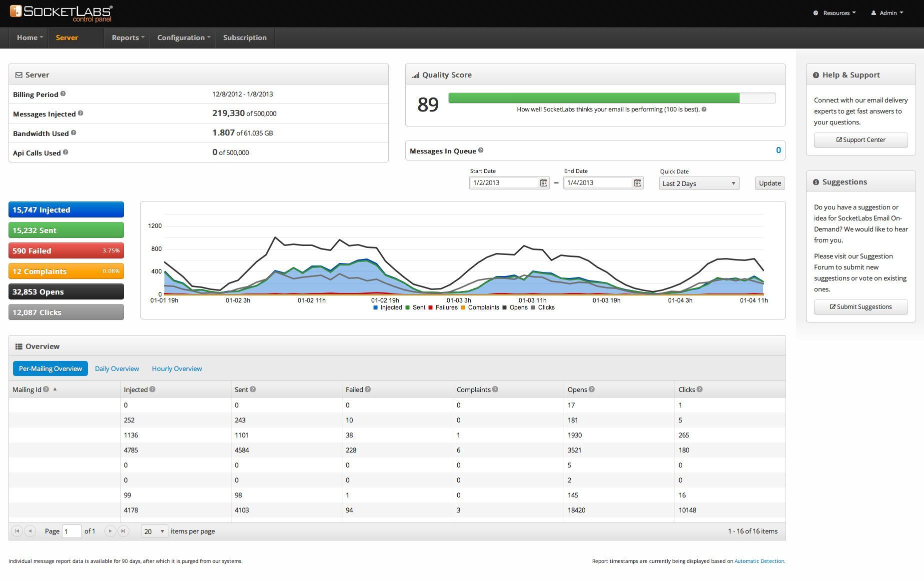This screenshot has width=924, height=581.
Task: Click the help icon beside Api Calls Used
Action: [x=65, y=152]
